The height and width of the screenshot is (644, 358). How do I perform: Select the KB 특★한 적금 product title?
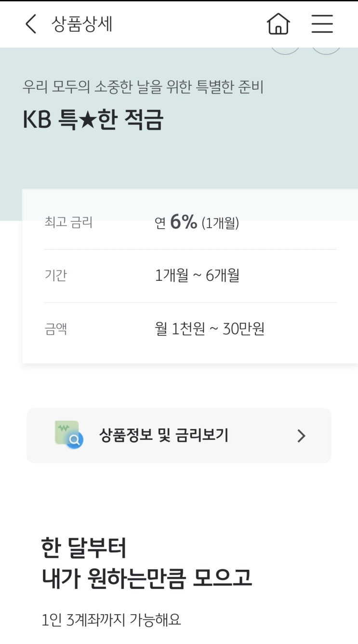[x=93, y=120]
